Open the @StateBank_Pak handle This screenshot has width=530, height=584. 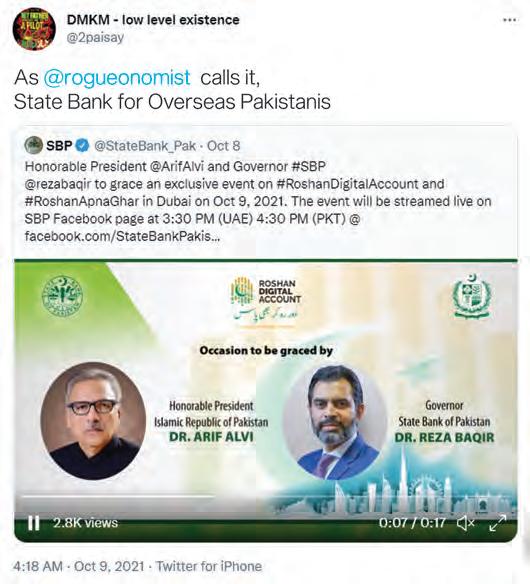[145, 146]
